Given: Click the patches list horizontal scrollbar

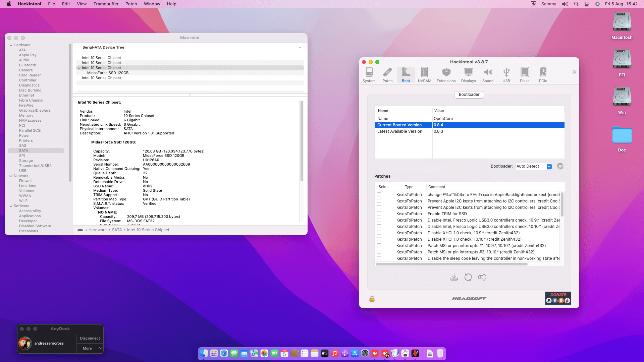Looking at the screenshot, I should tap(451, 264).
